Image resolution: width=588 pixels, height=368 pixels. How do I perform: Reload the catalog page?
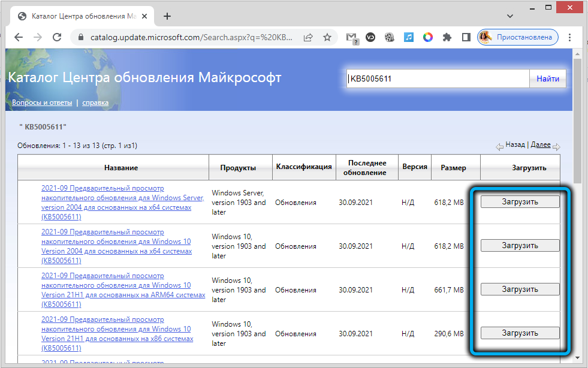click(56, 37)
